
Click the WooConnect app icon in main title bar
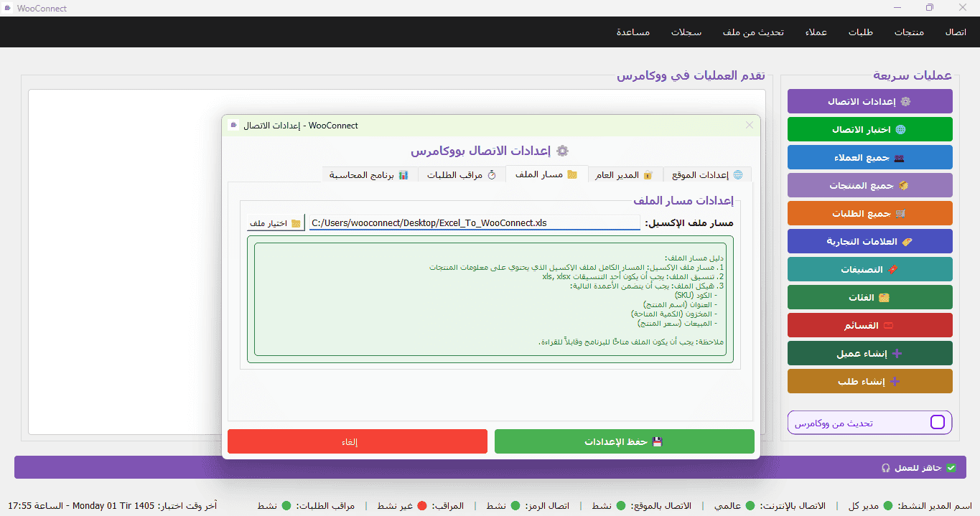click(x=7, y=9)
